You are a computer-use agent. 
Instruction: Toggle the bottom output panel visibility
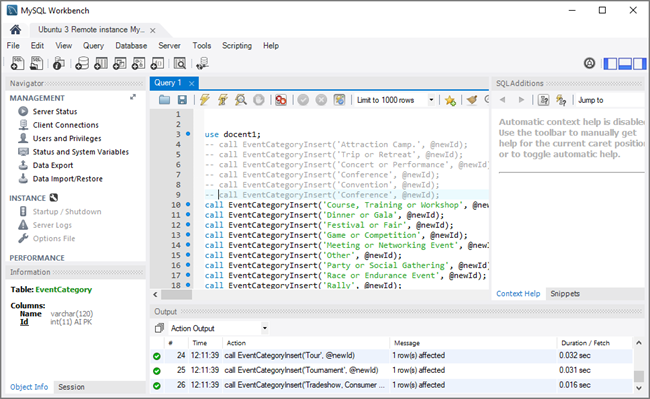tap(625, 63)
